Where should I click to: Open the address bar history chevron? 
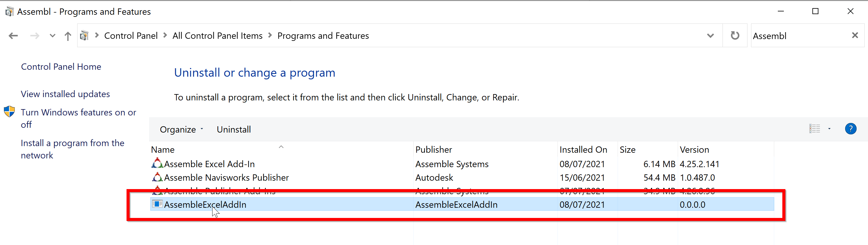point(710,35)
